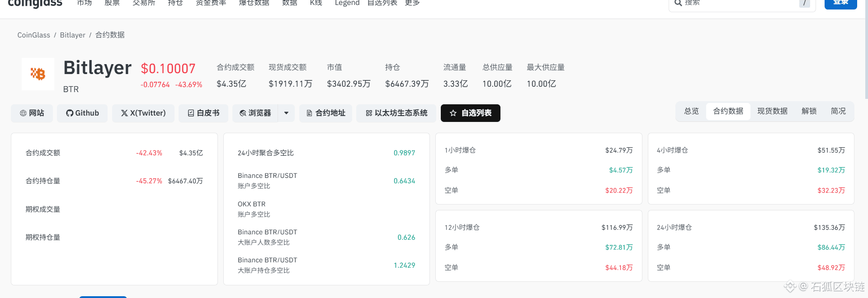Click the 浏览器 explorer icon

(x=243, y=113)
